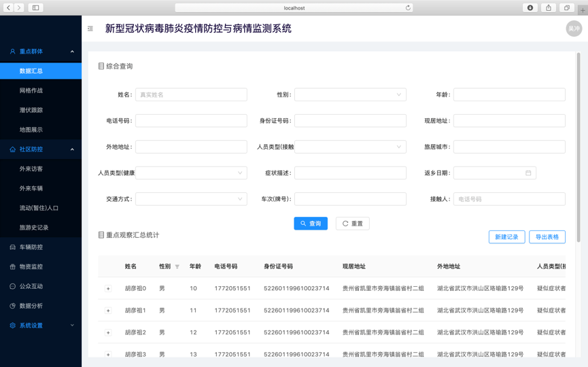
Task: Open the 人员类型(健康 dropdown
Action: (191, 173)
